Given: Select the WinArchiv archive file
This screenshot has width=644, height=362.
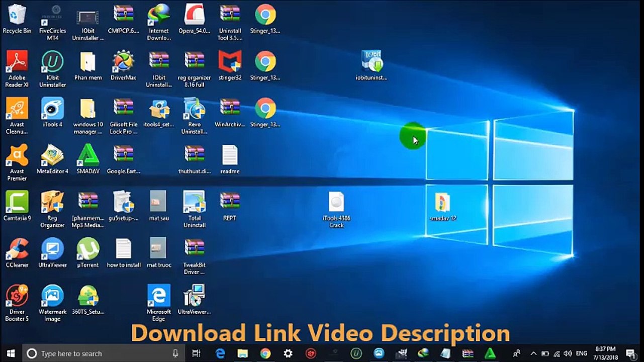Looking at the screenshot, I should (230, 113).
